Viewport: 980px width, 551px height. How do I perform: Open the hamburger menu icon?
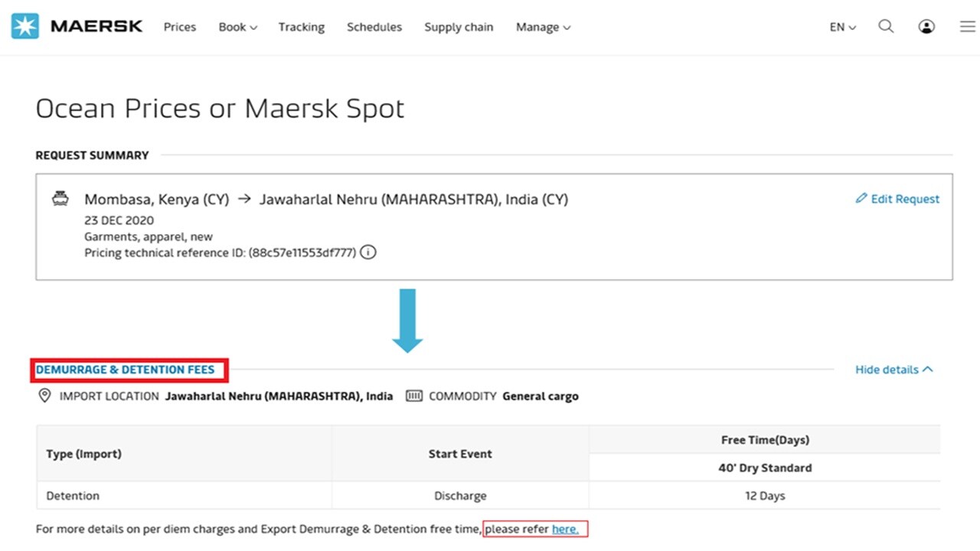967,27
